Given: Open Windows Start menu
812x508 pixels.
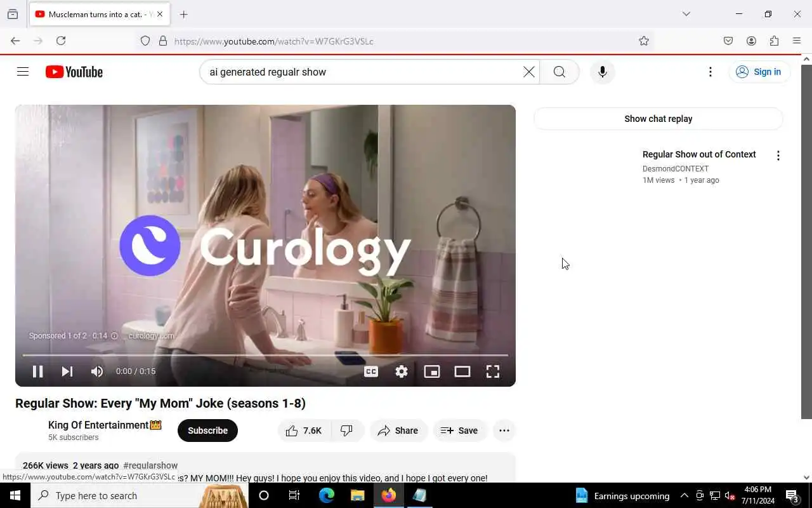Looking at the screenshot, I should (x=15, y=495).
